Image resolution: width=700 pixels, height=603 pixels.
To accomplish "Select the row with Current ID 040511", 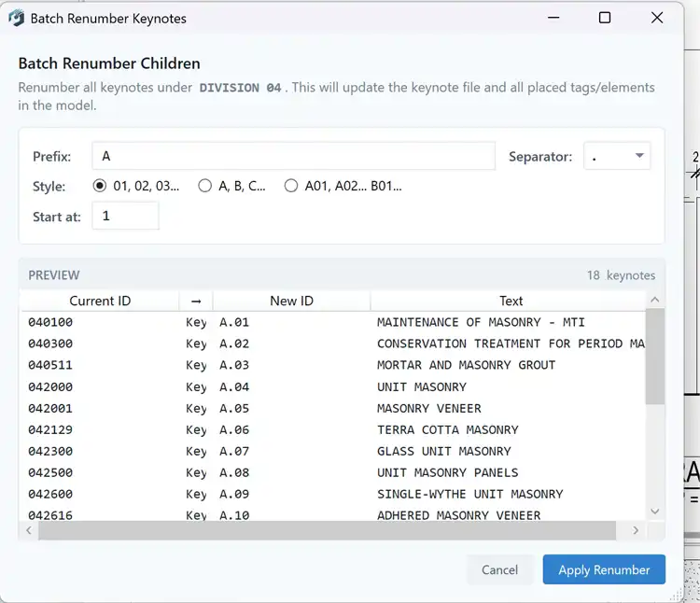I will click(x=332, y=365).
